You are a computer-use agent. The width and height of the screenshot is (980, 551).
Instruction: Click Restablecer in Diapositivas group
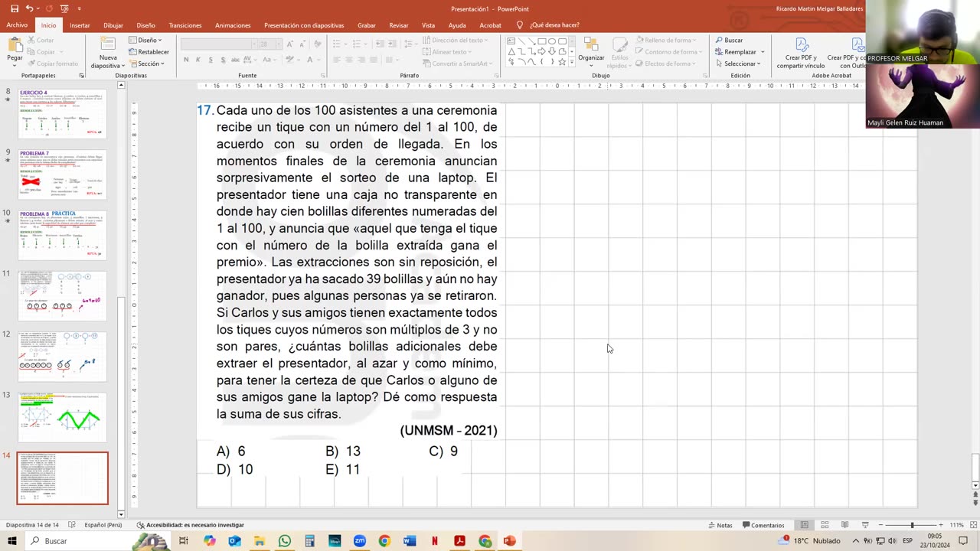pos(149,52)
